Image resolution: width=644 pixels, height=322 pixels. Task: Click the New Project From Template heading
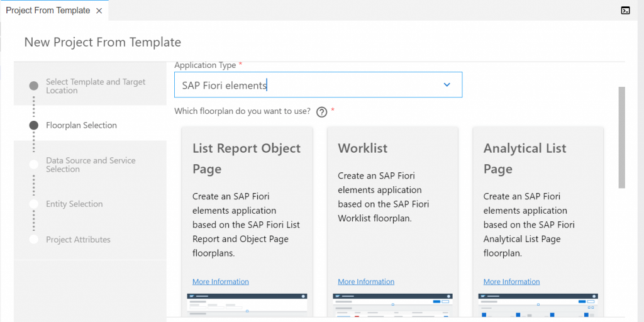103,42
